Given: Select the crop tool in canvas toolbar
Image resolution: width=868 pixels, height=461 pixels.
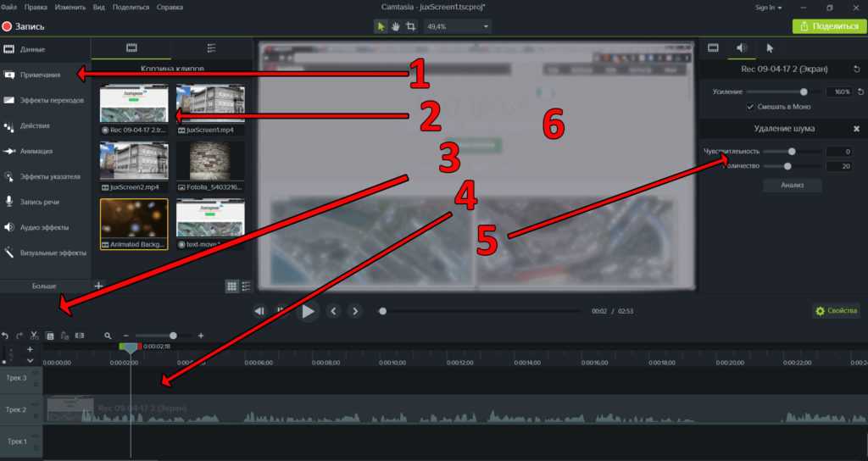Looking at the screenshot, I should coord(411,26).
